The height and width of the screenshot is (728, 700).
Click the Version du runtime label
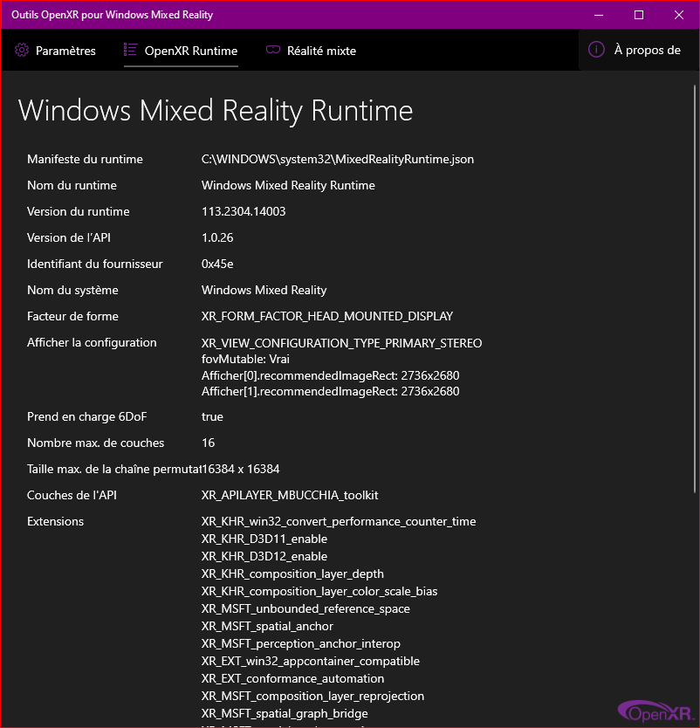79,212
